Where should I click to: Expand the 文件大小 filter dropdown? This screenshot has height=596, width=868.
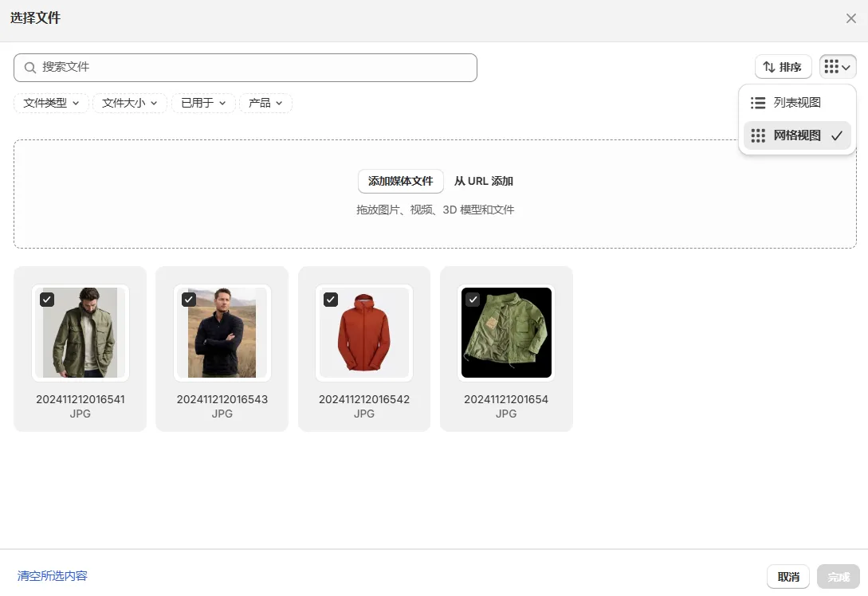(130, 103)
